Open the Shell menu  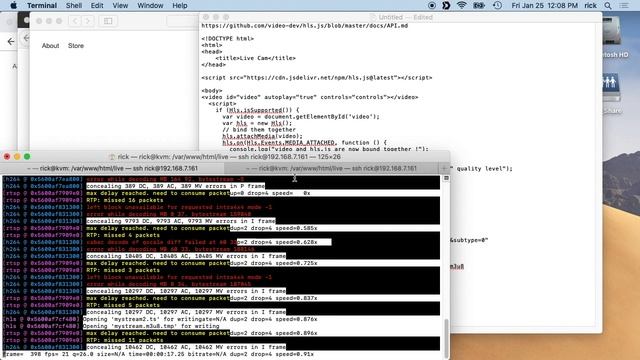[x=74, y=5]
